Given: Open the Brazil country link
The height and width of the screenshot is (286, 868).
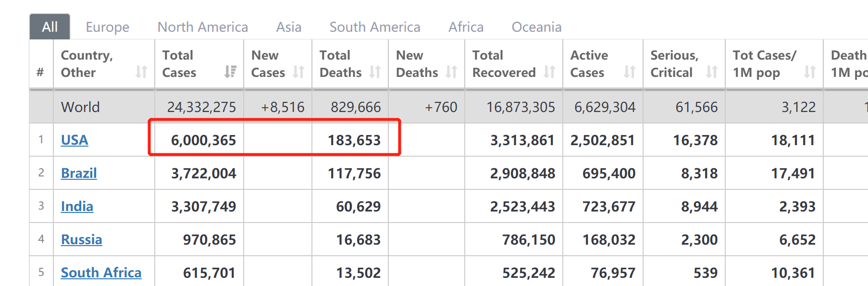Looking at the screenshot, I should click(x=79, y=173).
